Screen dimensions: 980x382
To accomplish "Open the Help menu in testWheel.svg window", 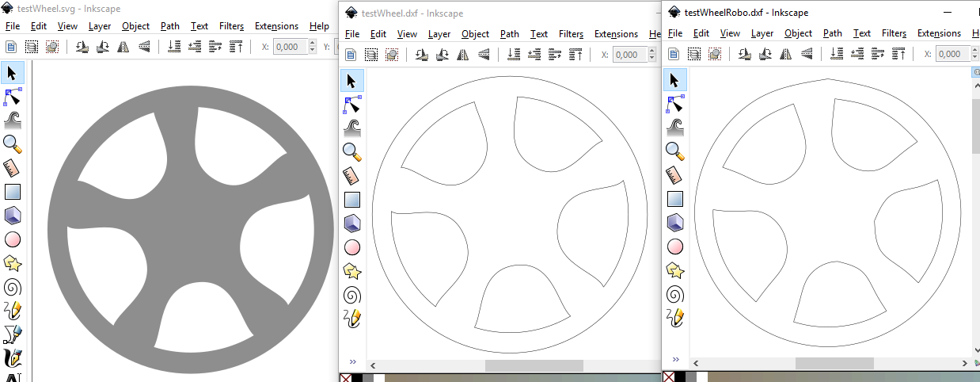I will coord(319,26).
